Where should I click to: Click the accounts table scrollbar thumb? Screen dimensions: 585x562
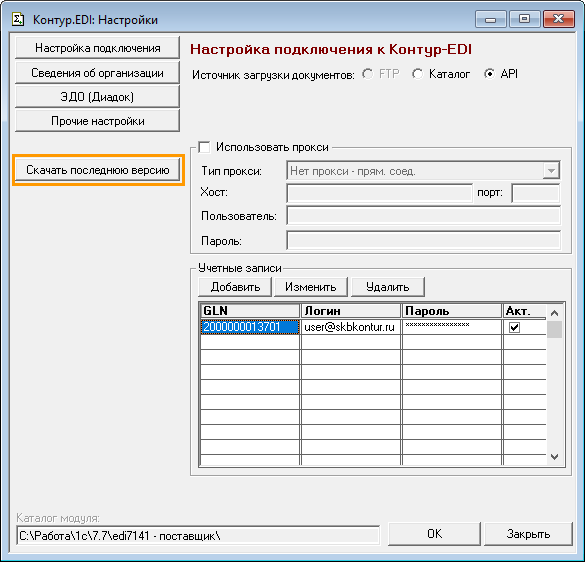click(554, 329)
